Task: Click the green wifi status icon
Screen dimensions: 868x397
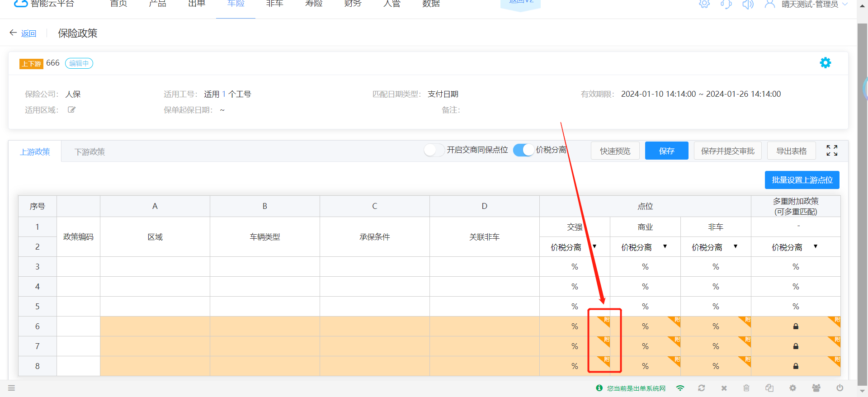Action: coord(680,388)
